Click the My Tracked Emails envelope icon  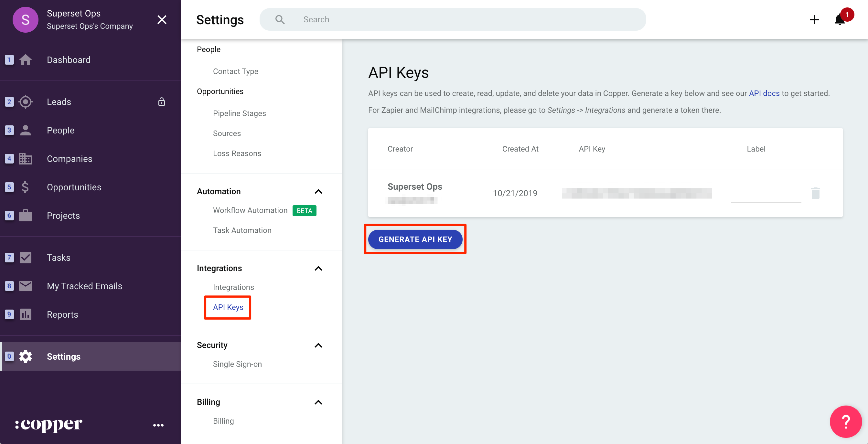point(25,286)
